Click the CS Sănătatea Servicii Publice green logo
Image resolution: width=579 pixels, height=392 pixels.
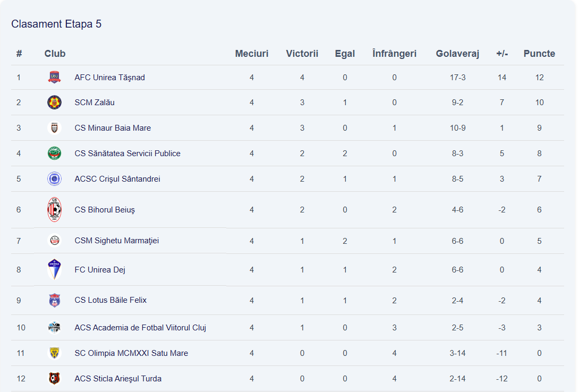click(x=54, y=154)
